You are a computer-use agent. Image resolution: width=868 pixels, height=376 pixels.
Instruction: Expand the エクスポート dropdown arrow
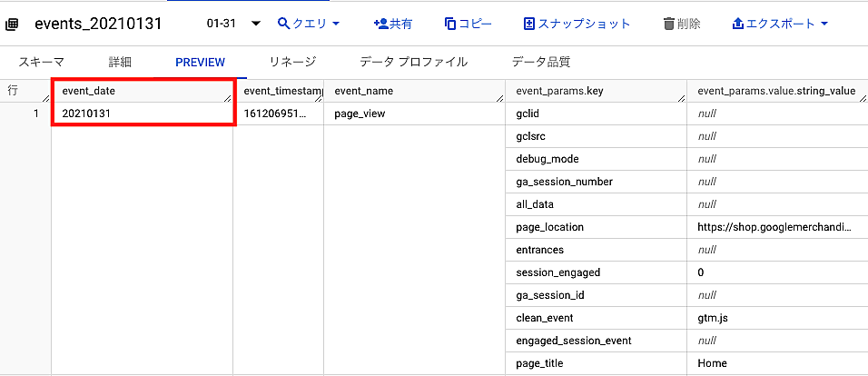[824, 24]
